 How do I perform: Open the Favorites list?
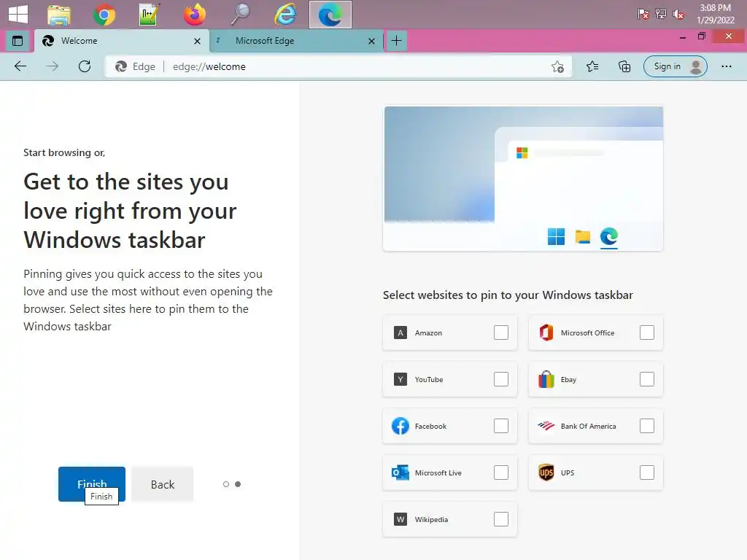pos(592,66)
